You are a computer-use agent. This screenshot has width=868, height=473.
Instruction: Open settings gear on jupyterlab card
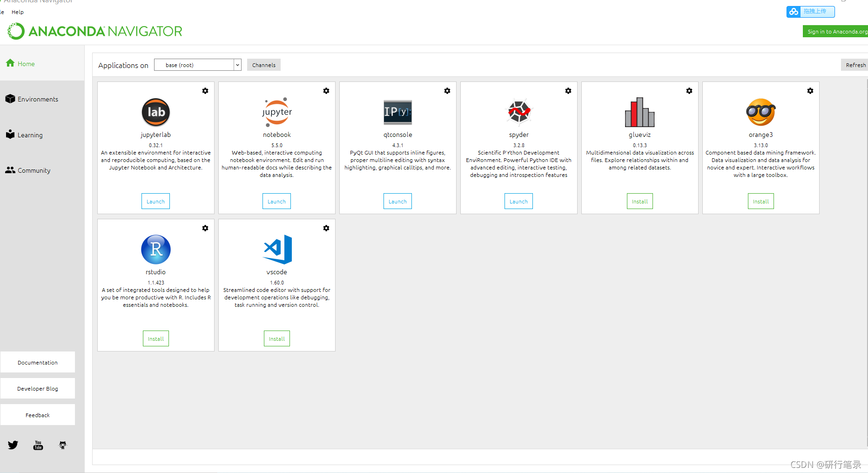[205, 91]
